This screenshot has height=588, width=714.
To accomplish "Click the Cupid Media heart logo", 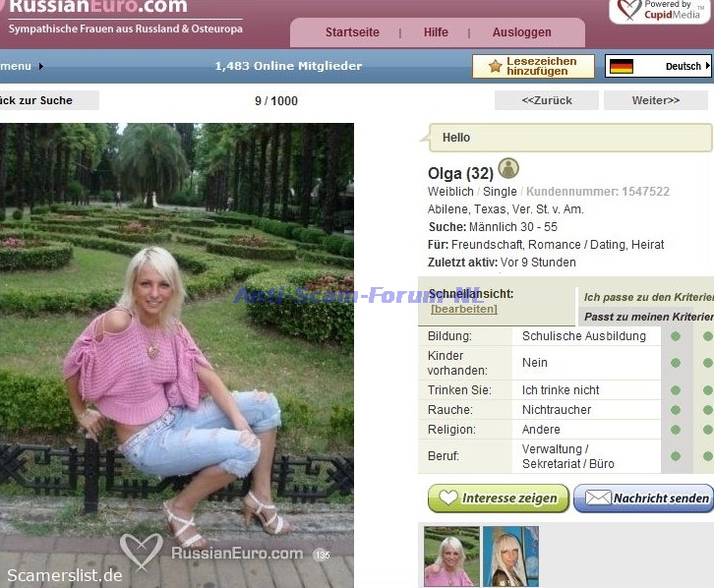I will tap(626, 11).
